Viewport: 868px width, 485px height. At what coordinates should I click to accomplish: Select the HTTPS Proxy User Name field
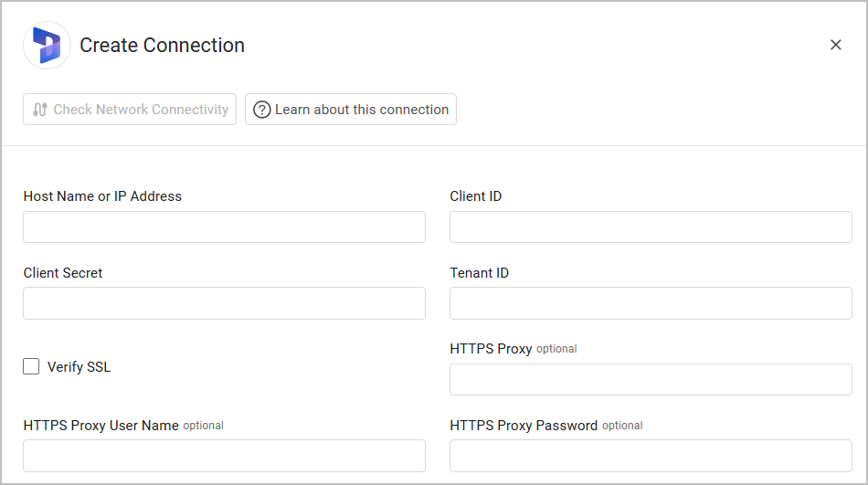point(224,456)
